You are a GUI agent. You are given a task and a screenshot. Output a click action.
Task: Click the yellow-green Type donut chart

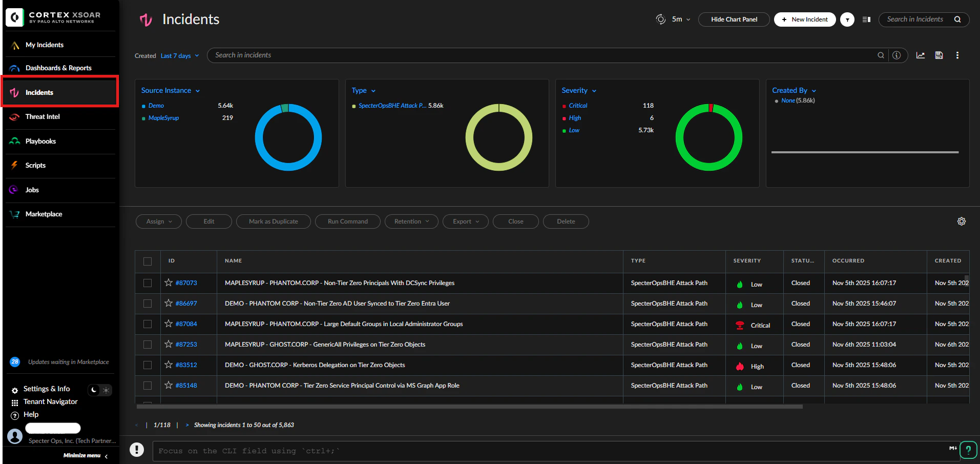coord(499,137)
